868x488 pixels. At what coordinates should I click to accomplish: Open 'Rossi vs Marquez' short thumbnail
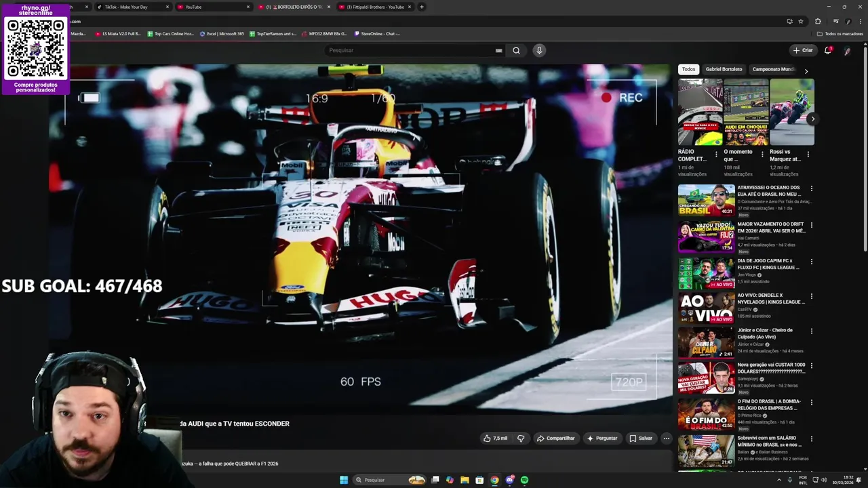(x=792, y=112)
